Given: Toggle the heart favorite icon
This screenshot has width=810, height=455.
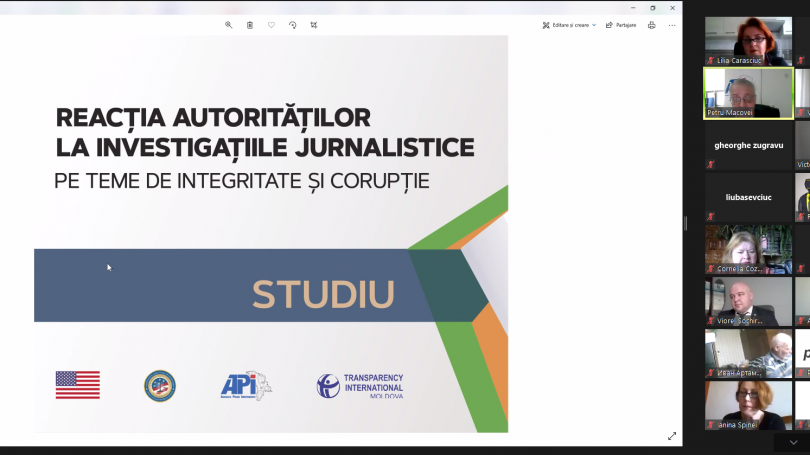Looking at the screenshot, I should click(x=271, y=25).
